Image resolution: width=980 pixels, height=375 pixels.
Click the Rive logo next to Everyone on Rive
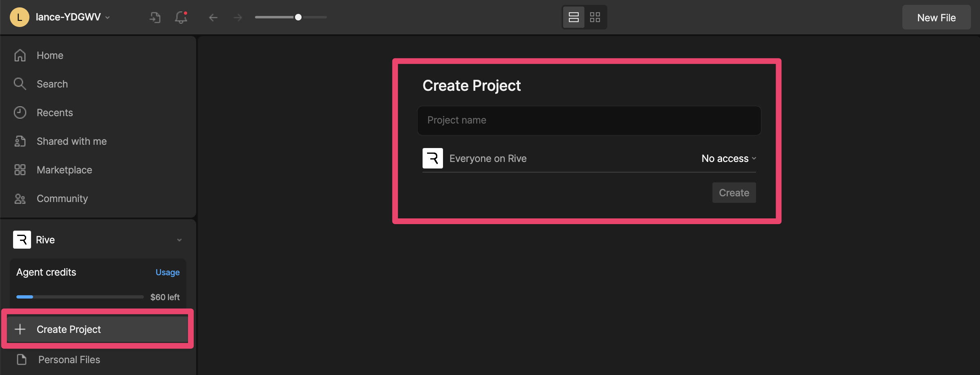pyautogui.click(x=433, y=158)
